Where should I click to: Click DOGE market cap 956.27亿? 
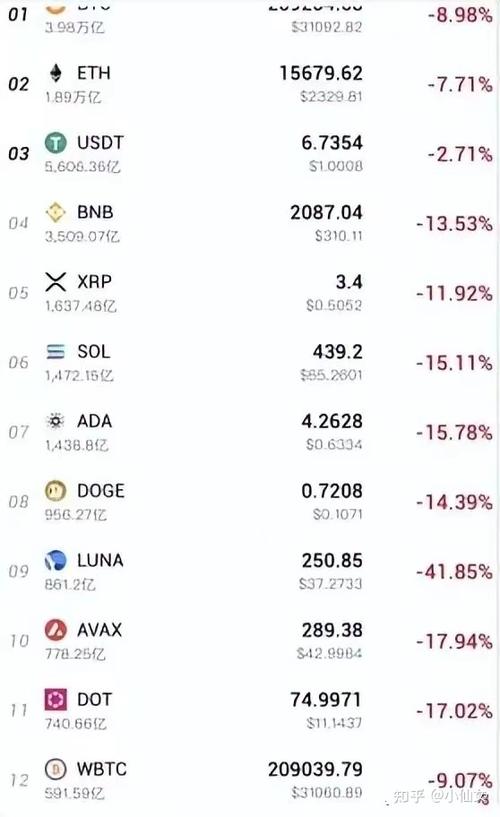pyautogui.click(x=76, y=515)
